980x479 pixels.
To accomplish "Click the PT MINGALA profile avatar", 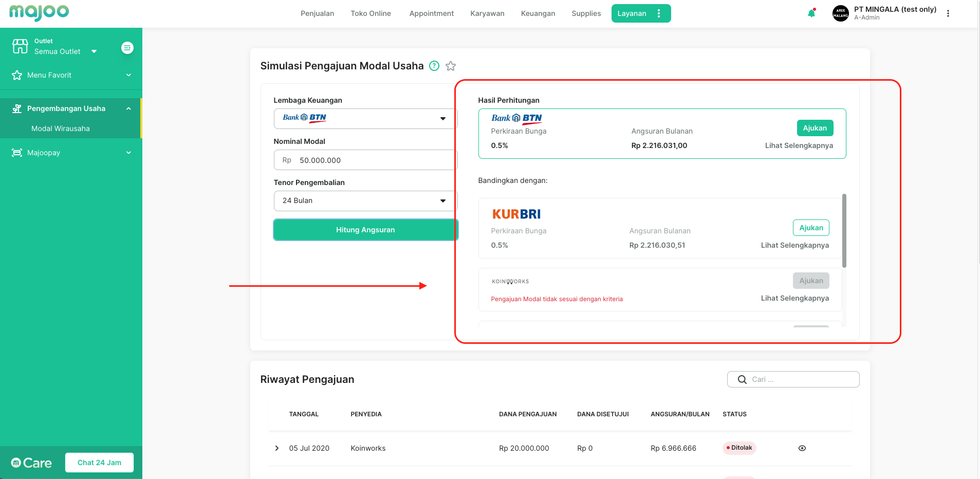I will tap(841, 13).
